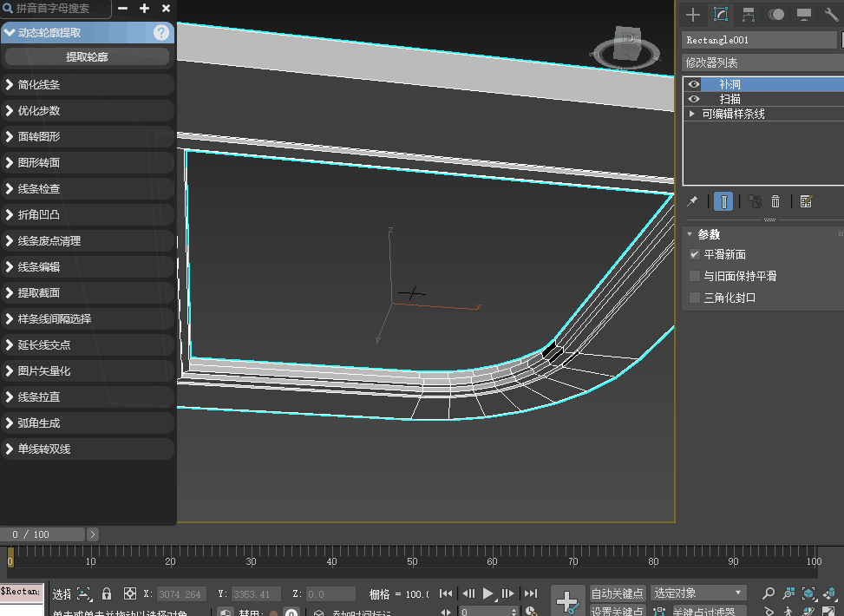Expand the 弧角生成 section
Viewport: 844px width, 616px height.
tap(88, 423)
